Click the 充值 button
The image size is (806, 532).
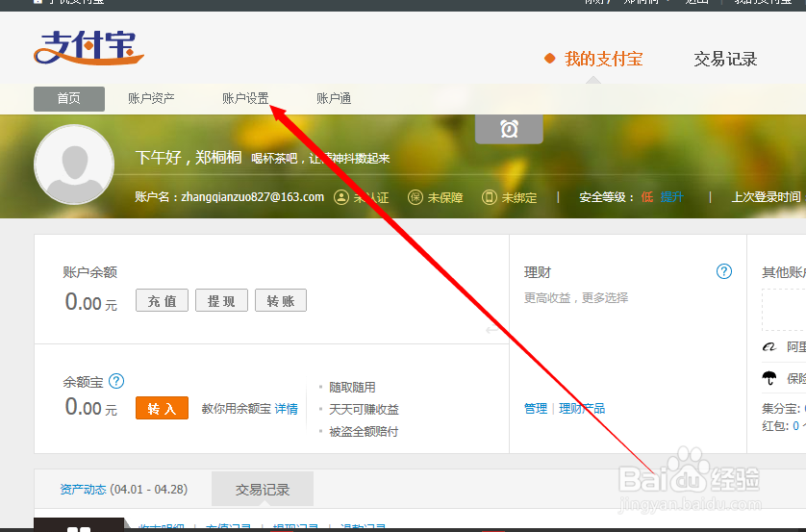click(162, 301)
